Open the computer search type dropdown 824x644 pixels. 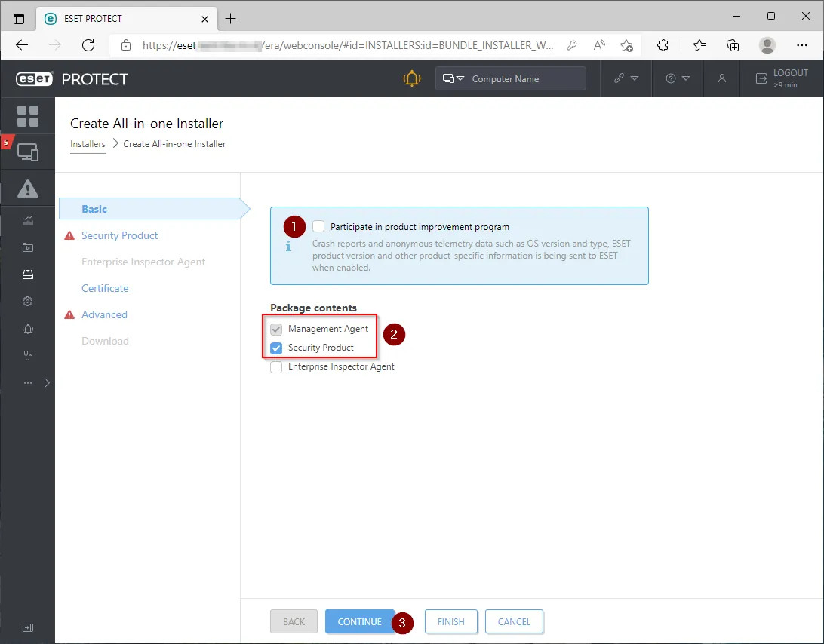click(454, 78)
